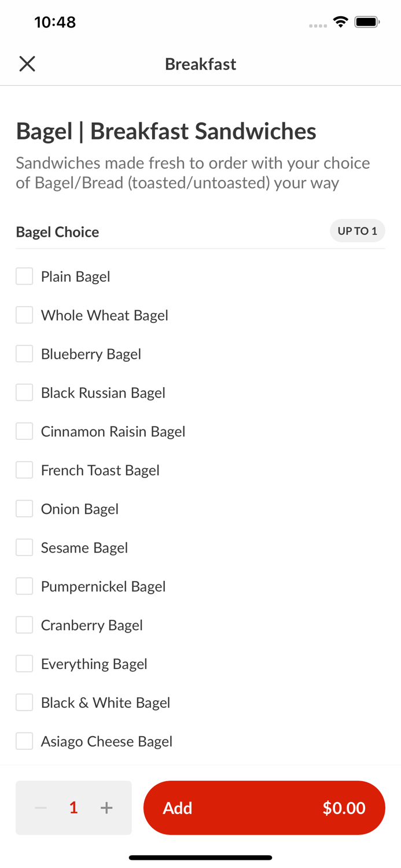Increase quantity with the plus stepper

[106, 808]
